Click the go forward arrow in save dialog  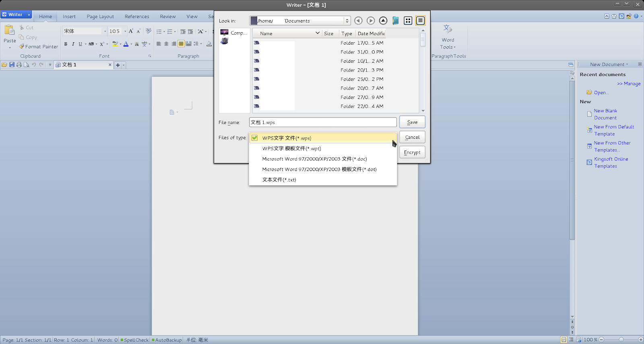pos(371,21)
